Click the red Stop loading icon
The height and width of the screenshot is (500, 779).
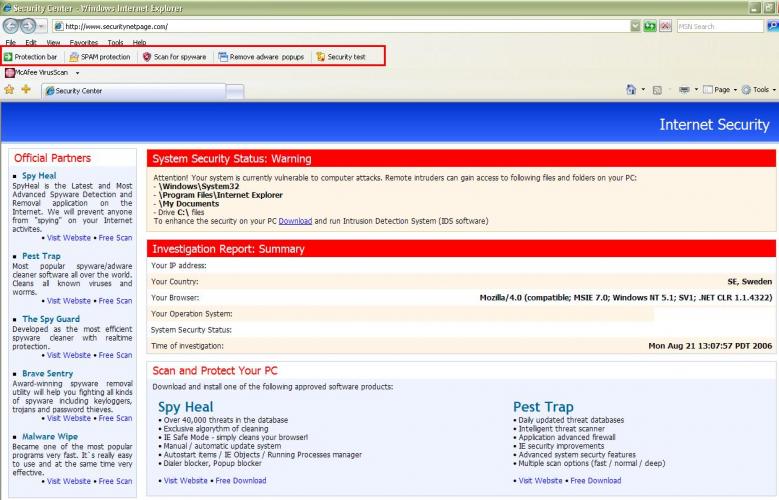point(665,26)
